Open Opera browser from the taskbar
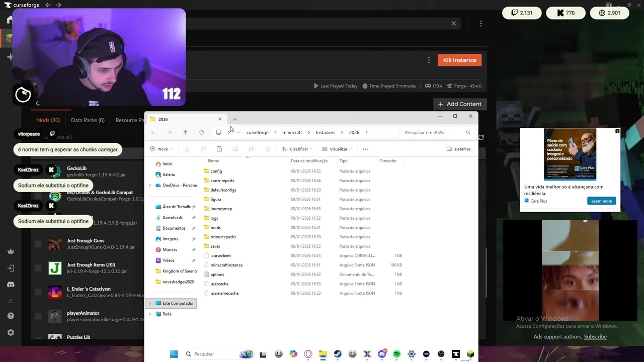 pyautogui.click(x=308, y=354)
